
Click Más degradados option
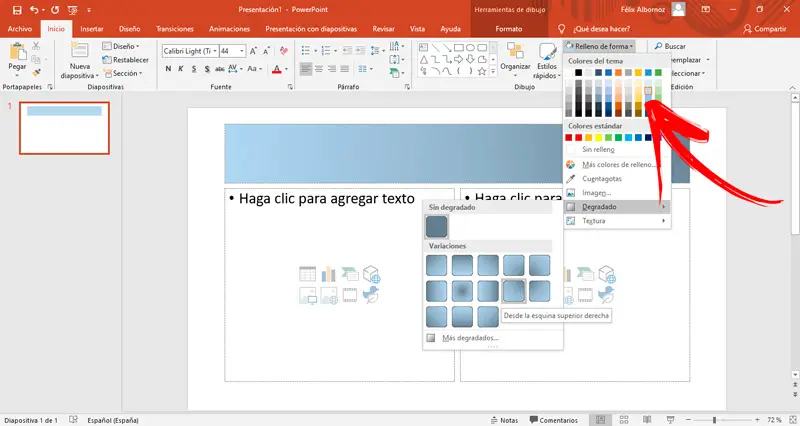pos(471,338)
